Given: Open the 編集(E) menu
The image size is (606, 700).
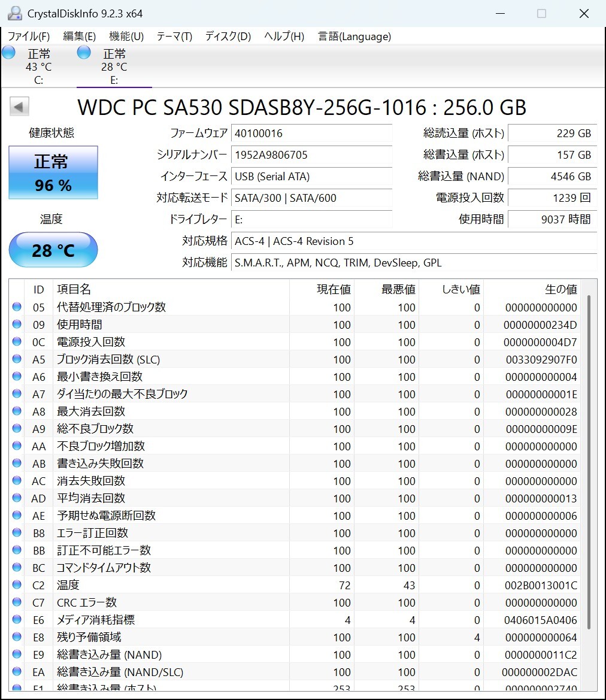Looking at the screenshot, I should click(x=80, y=36).
